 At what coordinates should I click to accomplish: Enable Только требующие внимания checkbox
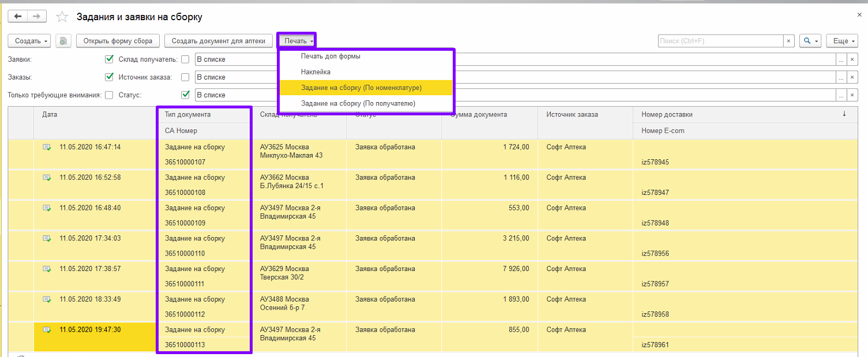pos(109,95)
